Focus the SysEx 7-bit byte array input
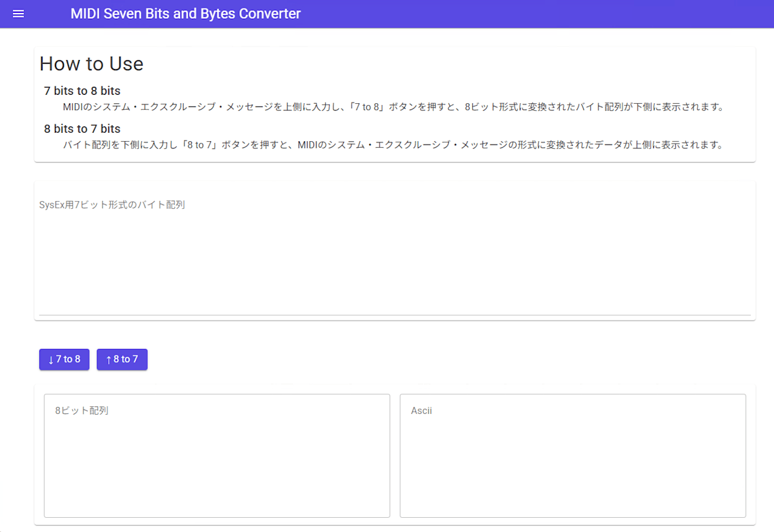 pos(395,253)
